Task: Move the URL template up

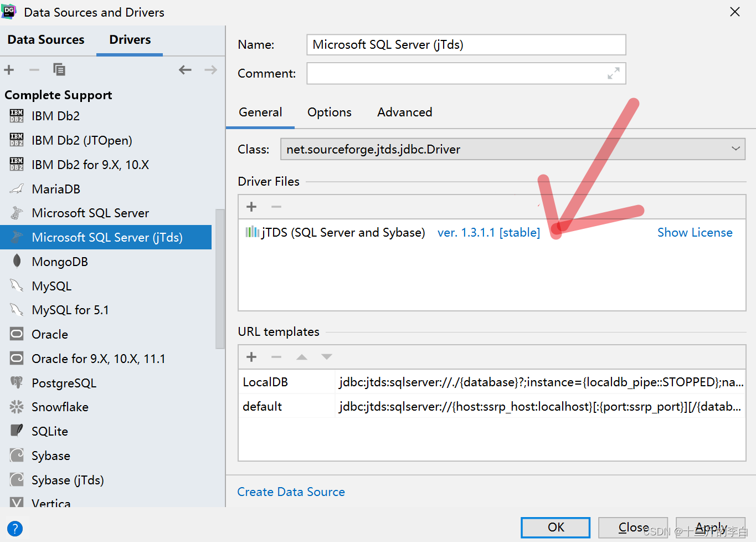Action: pos(302,357)
